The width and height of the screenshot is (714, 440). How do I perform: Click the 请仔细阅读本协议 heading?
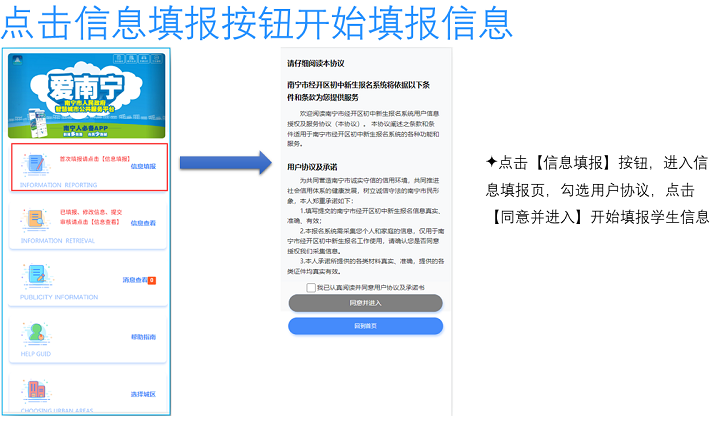point(316,63)
